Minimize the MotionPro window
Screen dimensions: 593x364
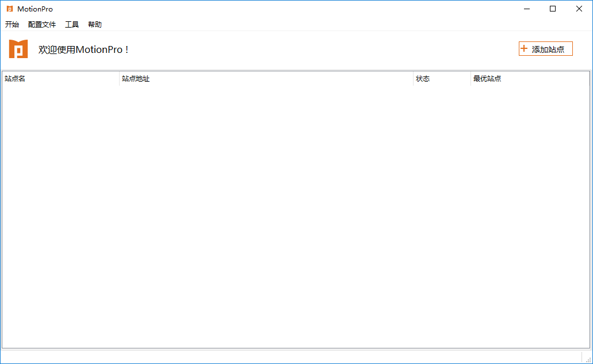tap(527, 9)
